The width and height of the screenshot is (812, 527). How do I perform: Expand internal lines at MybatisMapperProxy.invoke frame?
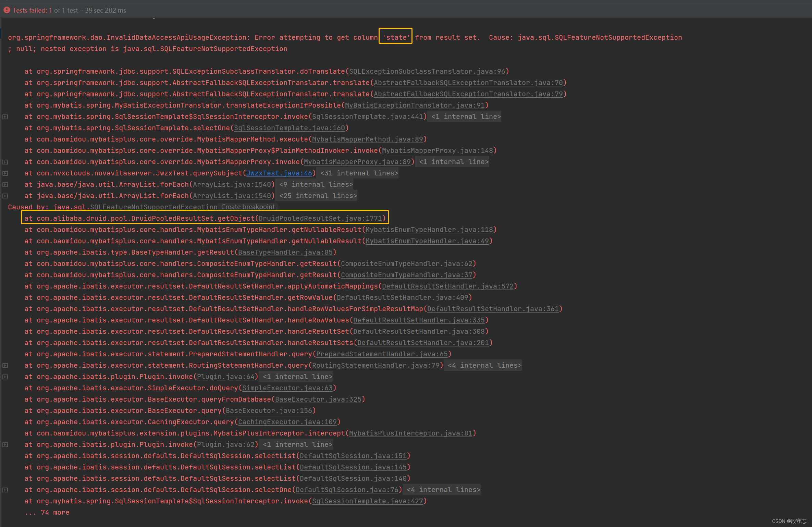click(5, 162)
